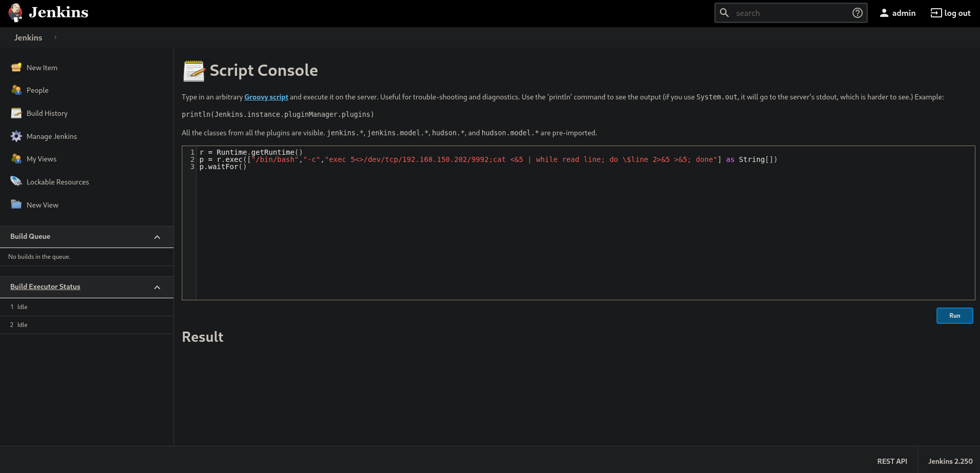The width and height of the screenshot is (980, 473).
Task: Click script line containing r.exec command
Action: point(488,159)
